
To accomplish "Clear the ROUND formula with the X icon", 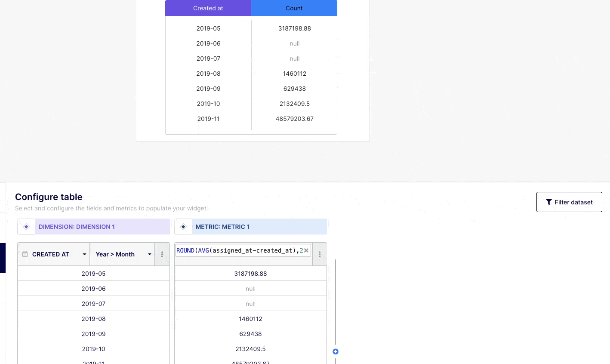I will click(306, 250).
